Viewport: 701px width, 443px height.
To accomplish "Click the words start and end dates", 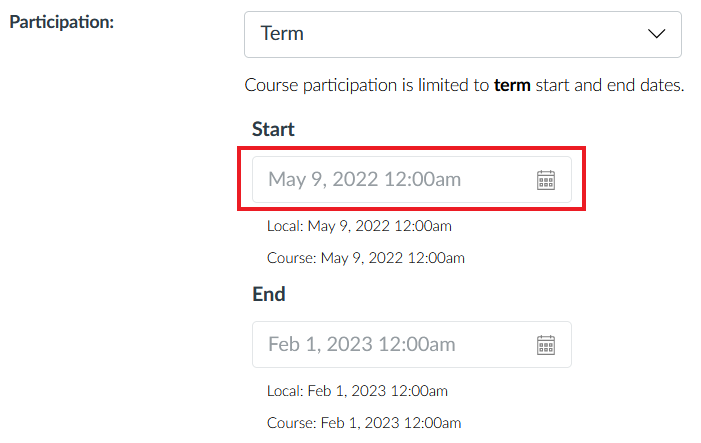I will pos(610,85).
